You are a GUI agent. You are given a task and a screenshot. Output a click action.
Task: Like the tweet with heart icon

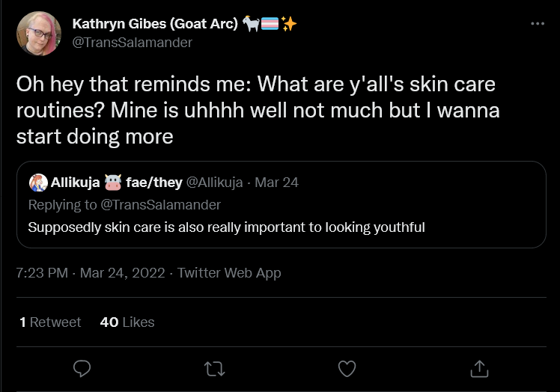347,369
